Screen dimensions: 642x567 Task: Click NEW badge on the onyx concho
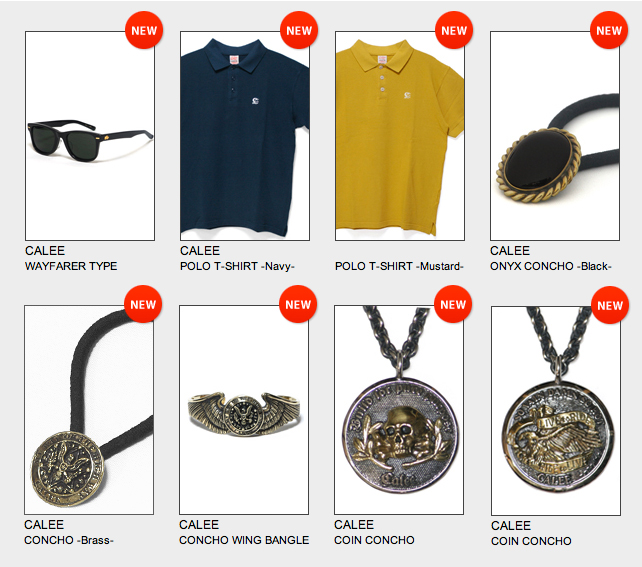click(x=609, y=30)
